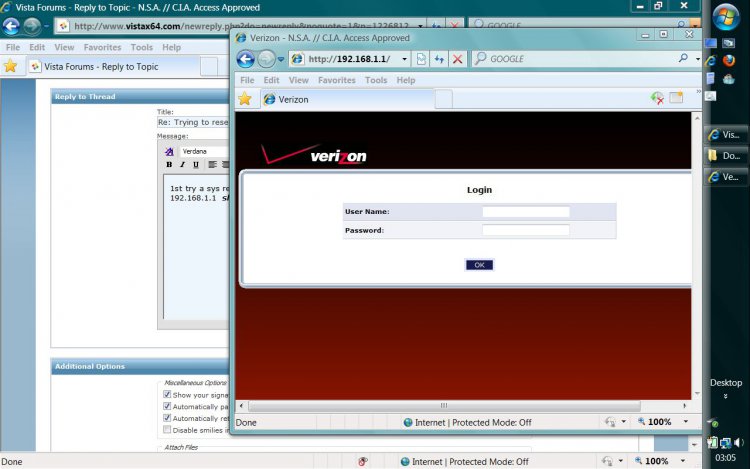Image resolution: width=750 pixels, height=469 pixels.
Task: Click Switch between windows quick launch icon
Action: coord(728,43)
